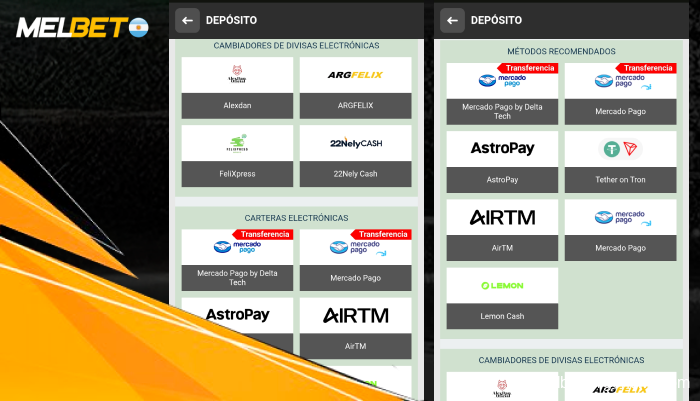Click the MELBET logo
This screenshot has height=401, width=700.
(72, 28)
